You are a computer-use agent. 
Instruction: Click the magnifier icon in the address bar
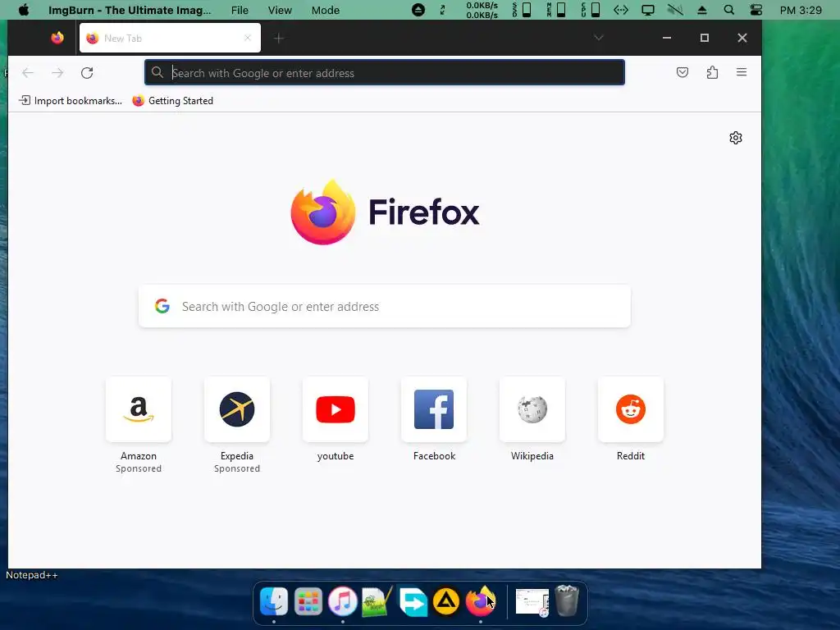pyautogui.click(x=157, y=72)
